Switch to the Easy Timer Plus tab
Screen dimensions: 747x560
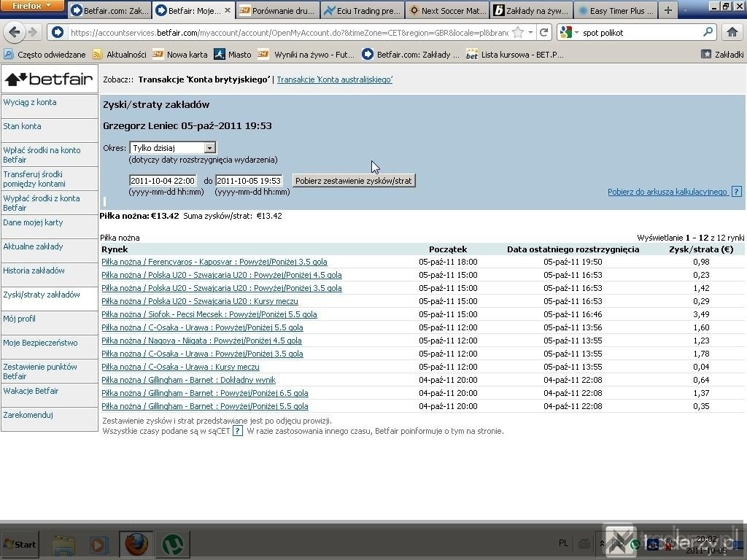[616, 10]
